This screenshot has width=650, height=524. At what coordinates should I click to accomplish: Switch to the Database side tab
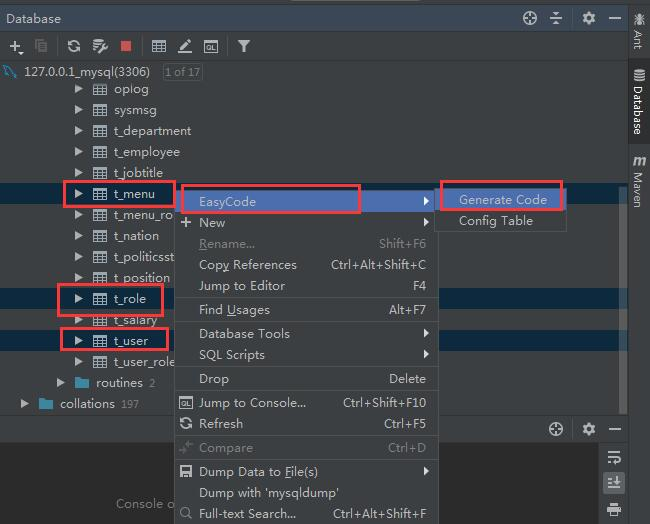pos(639,102)
